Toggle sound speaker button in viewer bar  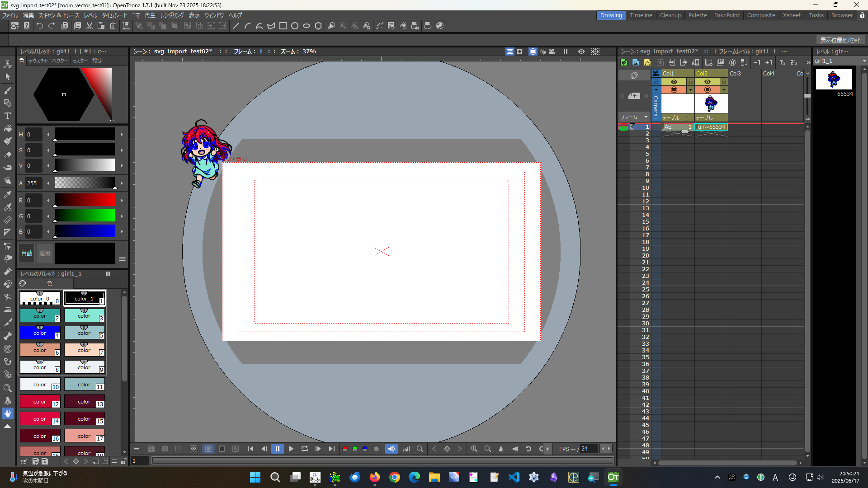[392, 449]
